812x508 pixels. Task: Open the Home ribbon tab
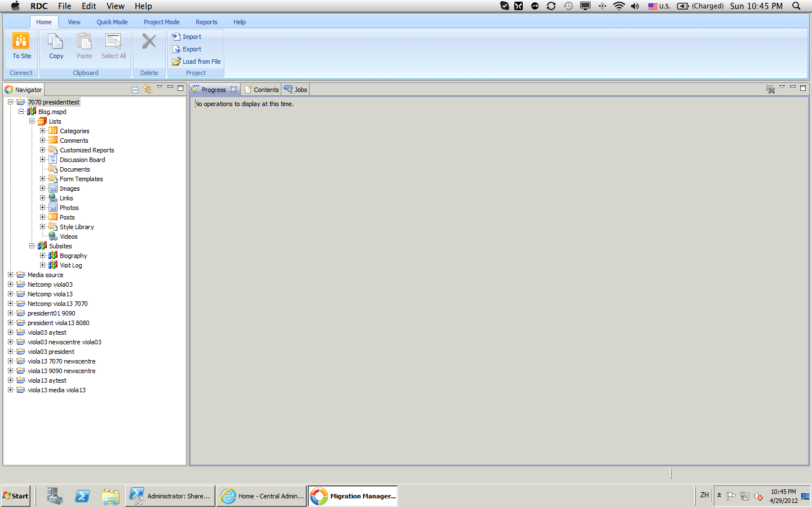coord(44,22)
